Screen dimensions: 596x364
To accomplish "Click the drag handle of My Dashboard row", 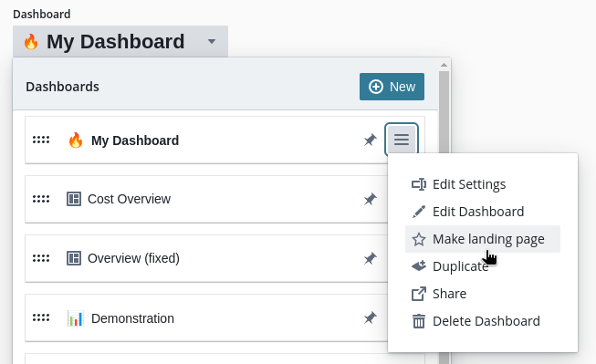I will tap(41, 140).
